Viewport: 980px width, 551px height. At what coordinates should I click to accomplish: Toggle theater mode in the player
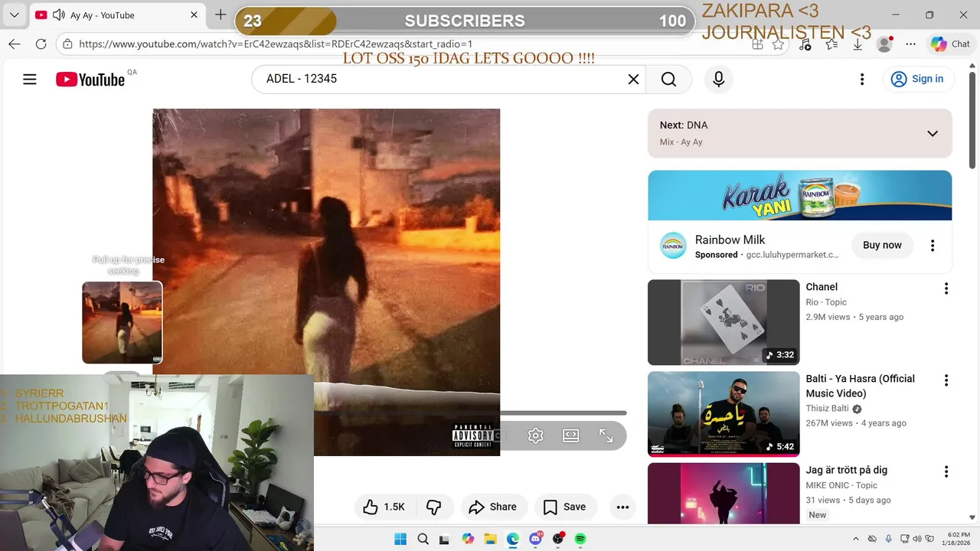(570, 435)
